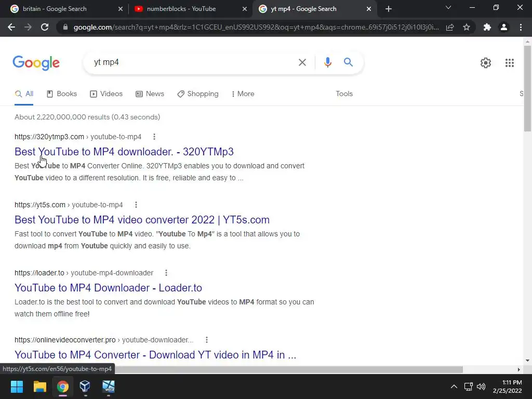Open YT5s.com MP4 video converter result
Viewport: 532px width, 399px height.
point(142,220)
